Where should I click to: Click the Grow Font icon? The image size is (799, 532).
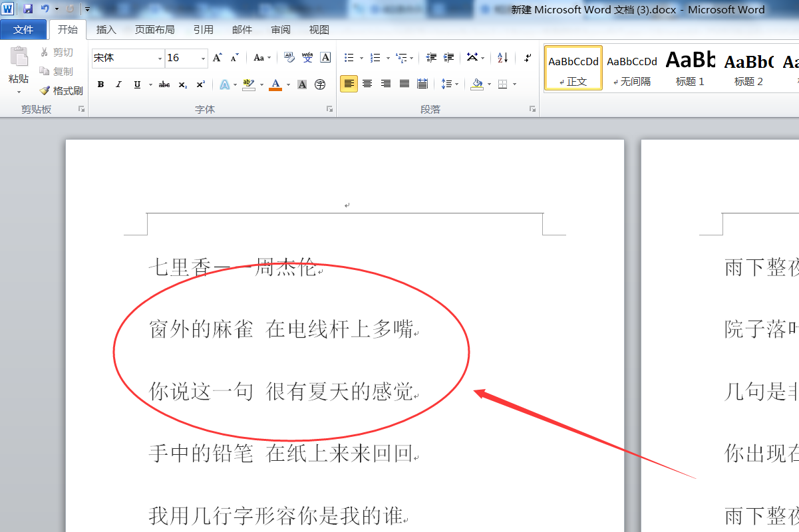(218, 58)
